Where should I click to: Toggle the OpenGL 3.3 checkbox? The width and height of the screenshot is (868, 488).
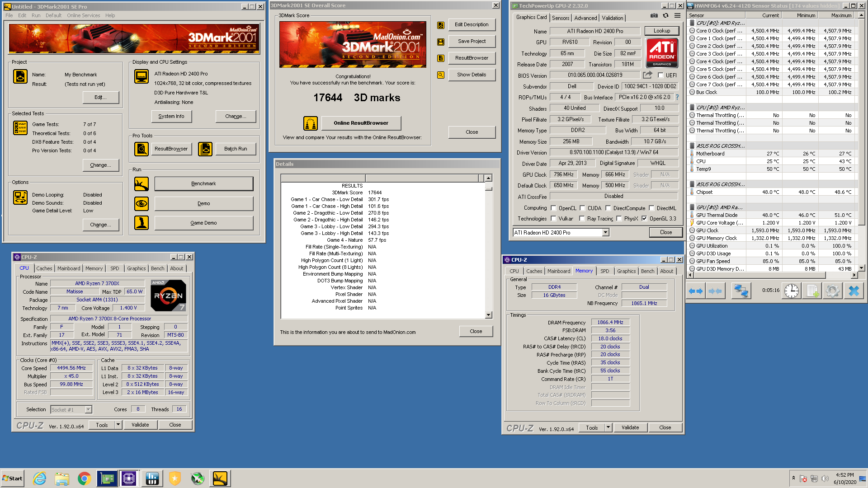644,219
